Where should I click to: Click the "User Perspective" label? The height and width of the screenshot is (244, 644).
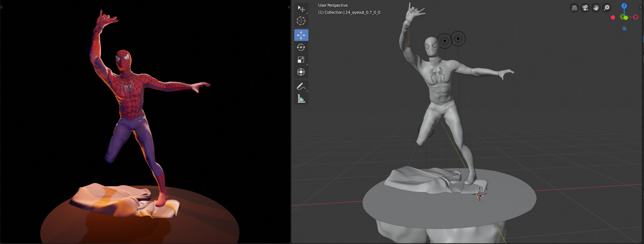click(x=333, y=5)
